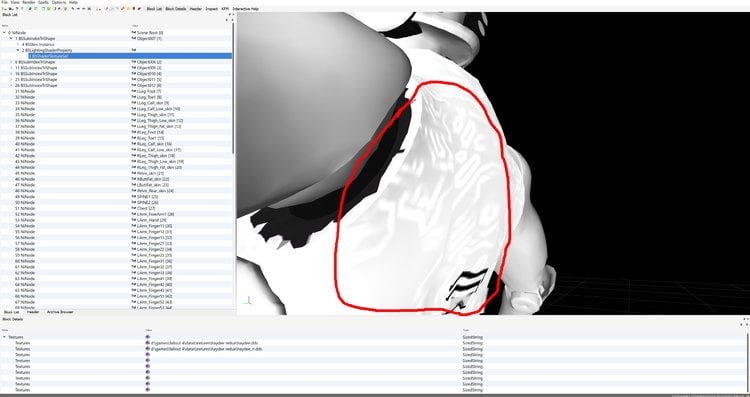750x397 pixels.
Task: Toggle the Block List panel from the toolbar
Action: (154, 9)
